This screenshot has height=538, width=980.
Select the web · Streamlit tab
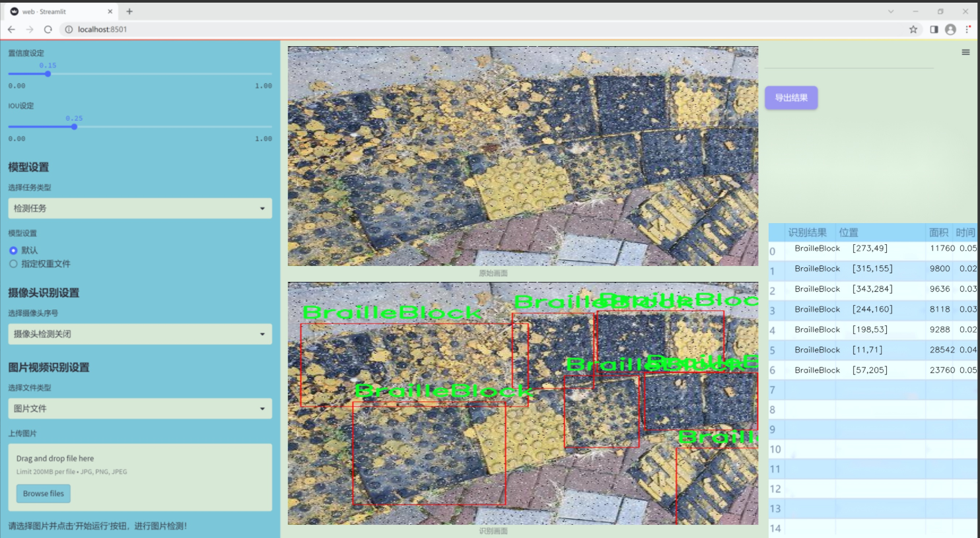(62, 11)
